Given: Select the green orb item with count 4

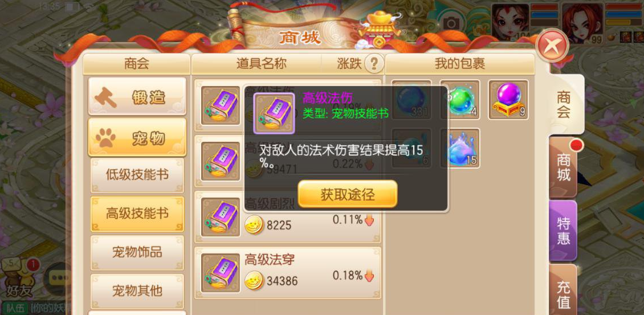Looking at the screenshot, I should point(460,100).
